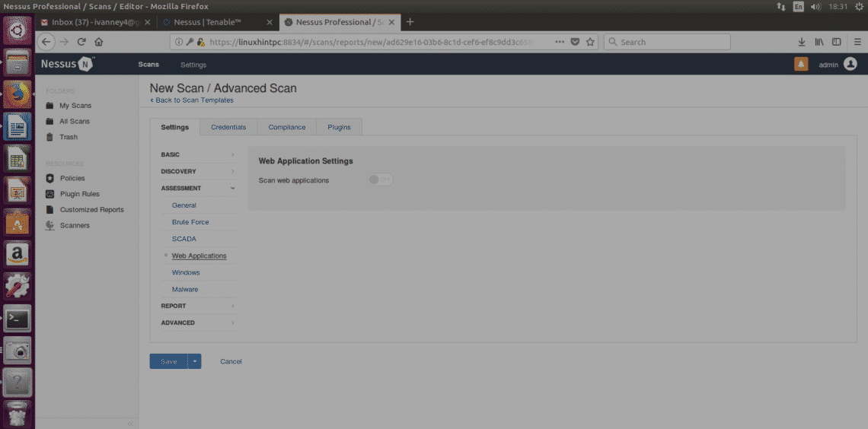Click the Pocket save icon
Viewport: 868px width, 429px height.
click(x=575, y=42)
